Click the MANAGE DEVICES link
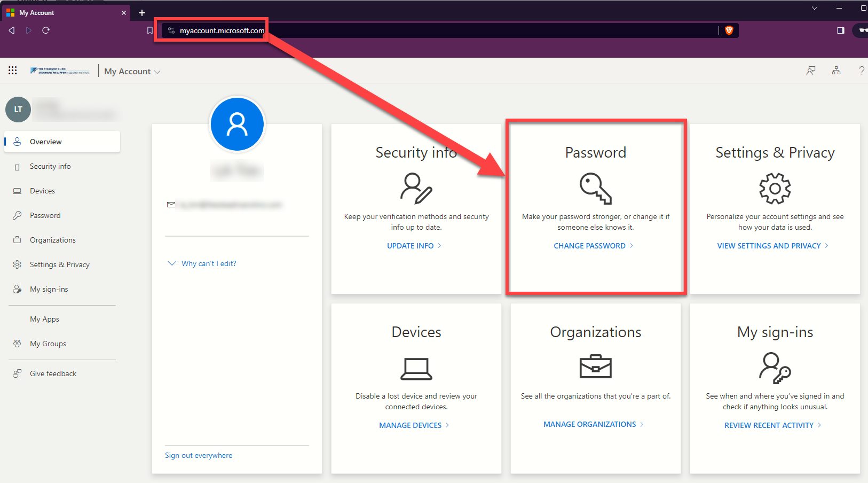This screenshot has height=483, width=868. 414,425
